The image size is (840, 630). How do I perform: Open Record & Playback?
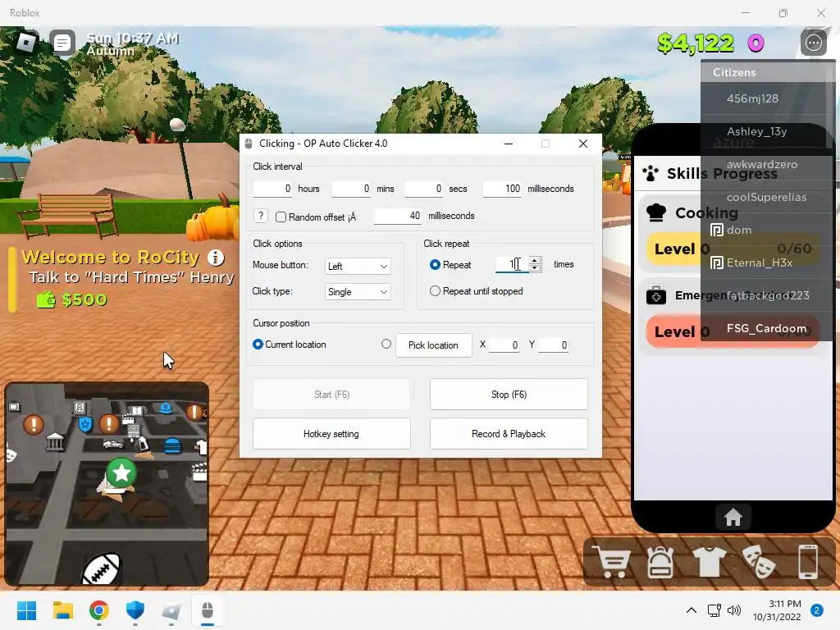tap(509, 434)
